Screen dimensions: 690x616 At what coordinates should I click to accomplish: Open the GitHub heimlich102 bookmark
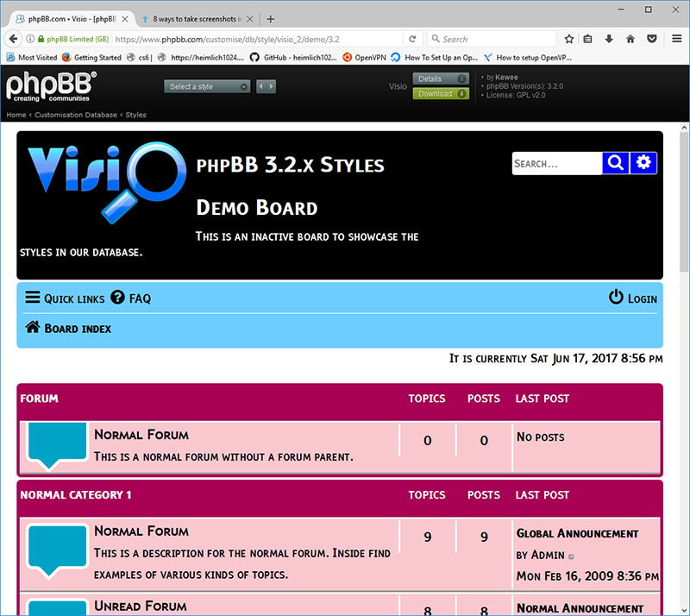point(293,57)
